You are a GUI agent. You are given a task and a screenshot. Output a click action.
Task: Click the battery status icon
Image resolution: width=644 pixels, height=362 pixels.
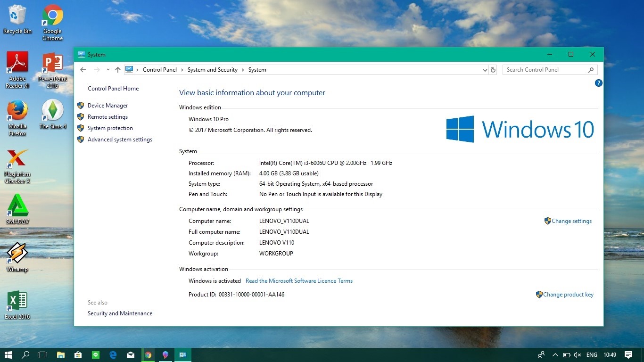(x=566, y=355)
